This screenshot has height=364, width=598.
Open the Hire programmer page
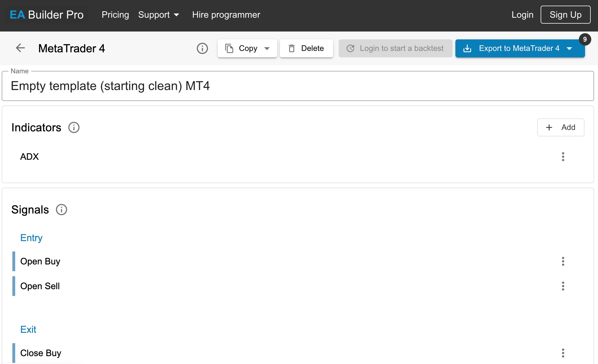pos(226,15)
